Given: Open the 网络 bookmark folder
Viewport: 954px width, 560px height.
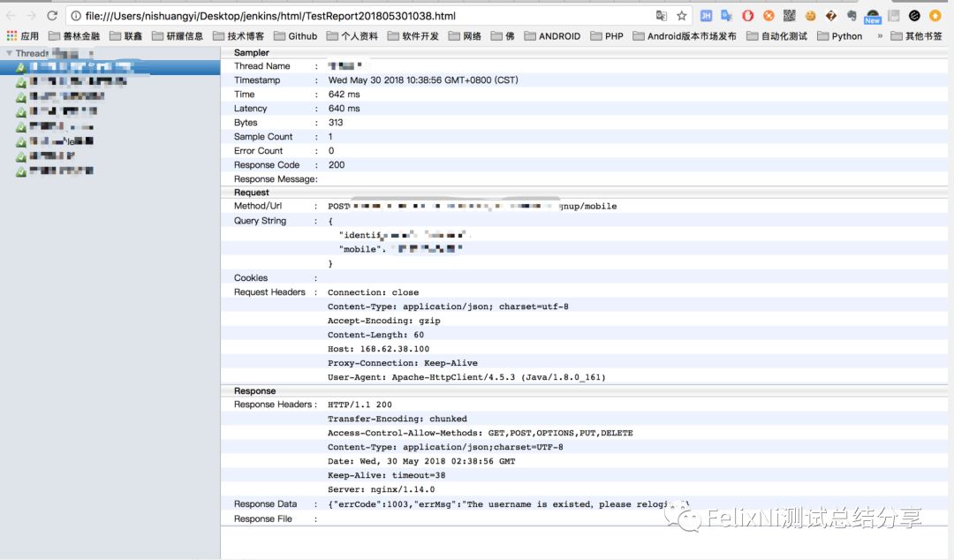Looking at the screenshot, I should point(465,36).
